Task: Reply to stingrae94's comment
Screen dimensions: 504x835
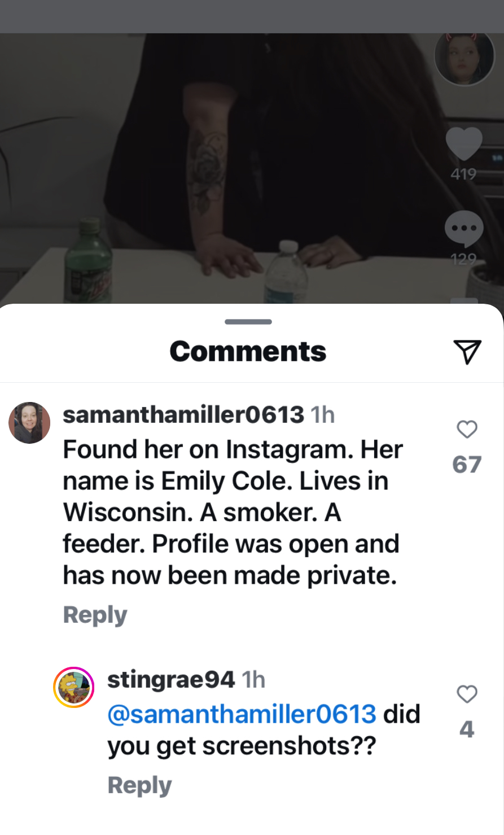Action: tap(140, 785)
